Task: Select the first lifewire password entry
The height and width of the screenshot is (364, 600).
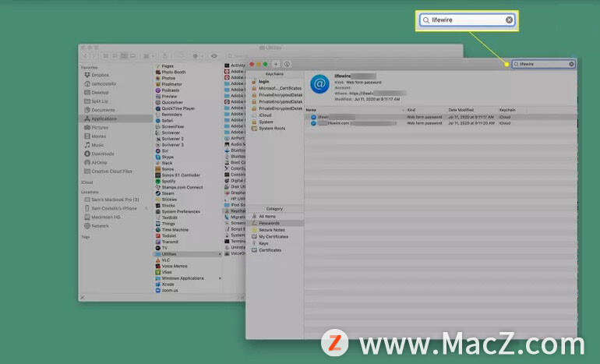Action: click(x=441, y=117)
